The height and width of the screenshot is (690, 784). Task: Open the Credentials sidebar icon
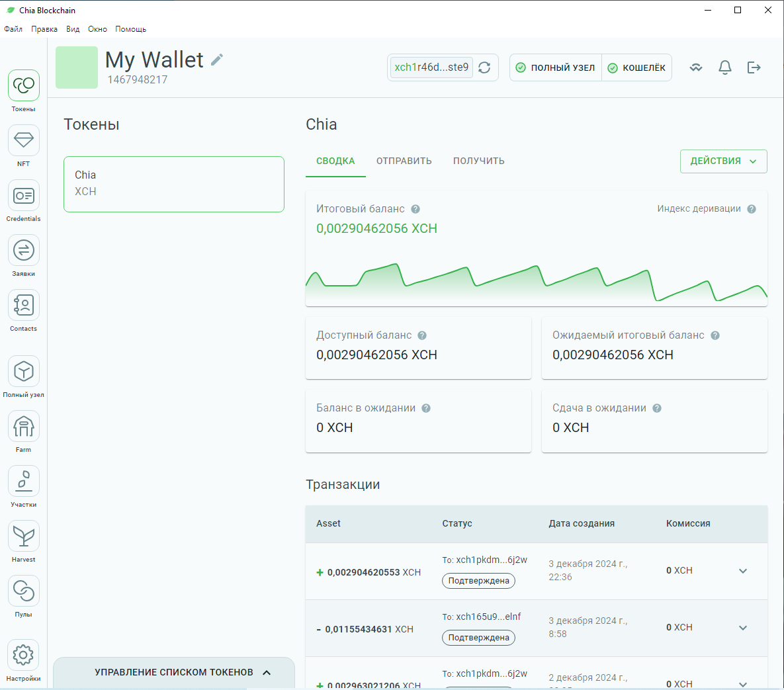[24, 196]
